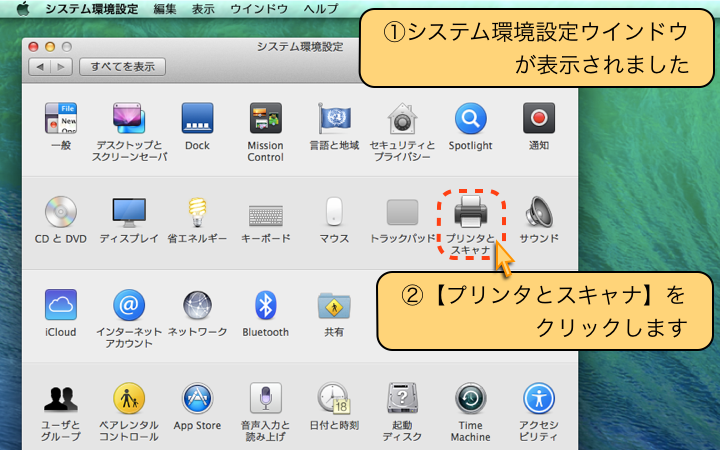
Task: Open the ウインドウ menu
Action: tap(259, 9)
